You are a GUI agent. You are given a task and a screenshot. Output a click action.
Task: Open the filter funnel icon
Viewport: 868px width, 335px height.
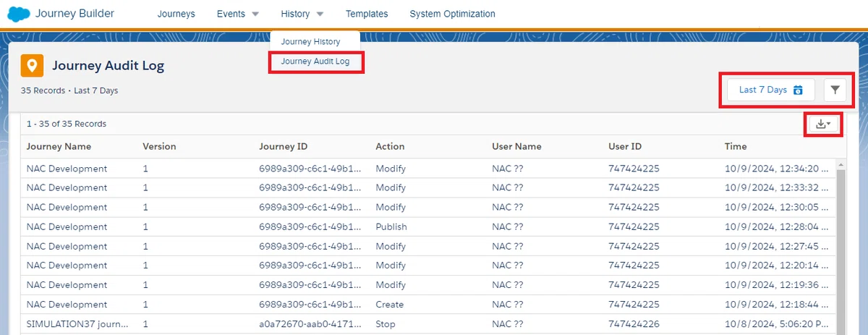pyautogui.click(x=835, y=90)
